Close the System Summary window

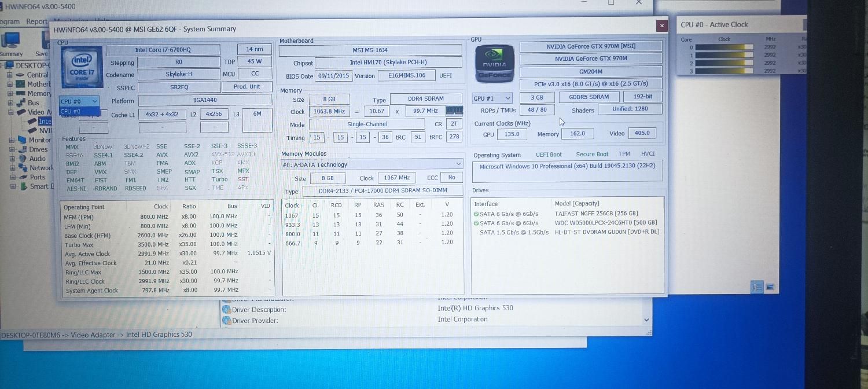pyautogui.click(x=661, y=26)
